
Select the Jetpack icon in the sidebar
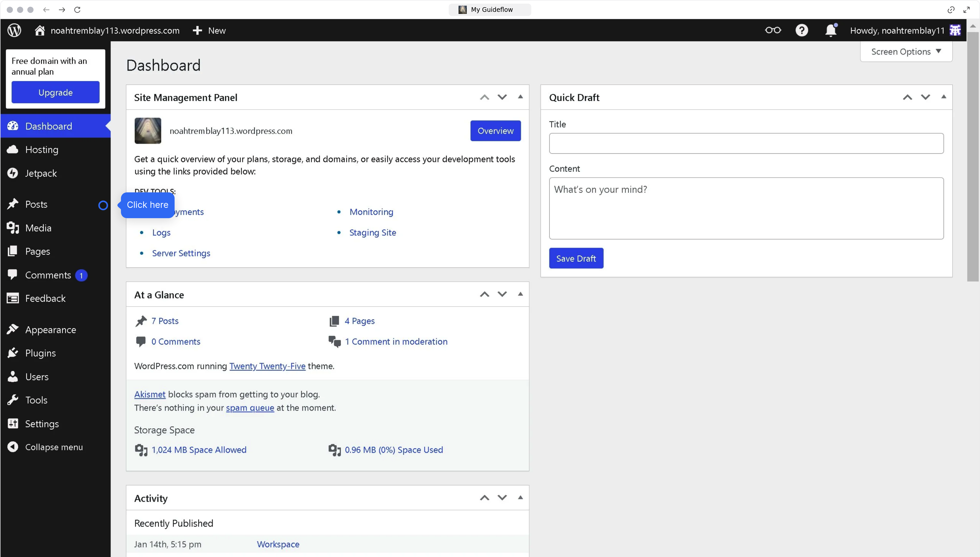coord(13,173)
